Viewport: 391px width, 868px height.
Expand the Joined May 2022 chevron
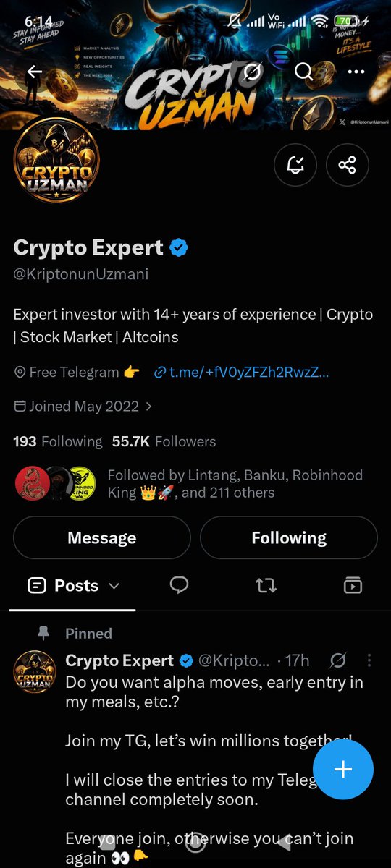[148, 407]
